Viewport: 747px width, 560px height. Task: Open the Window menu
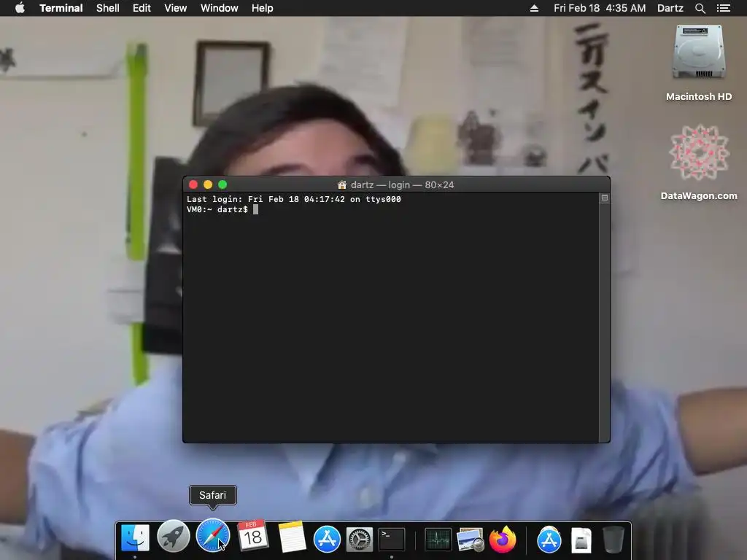point(219,8)
